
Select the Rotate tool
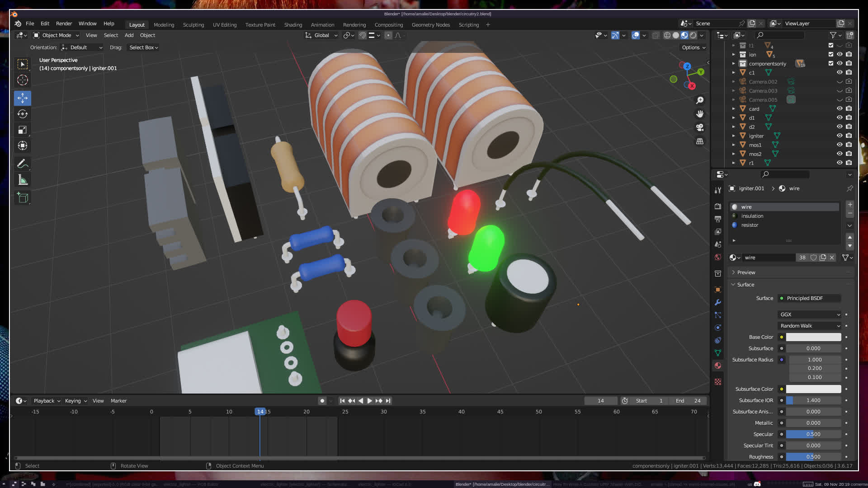click(x=23, y=114)
